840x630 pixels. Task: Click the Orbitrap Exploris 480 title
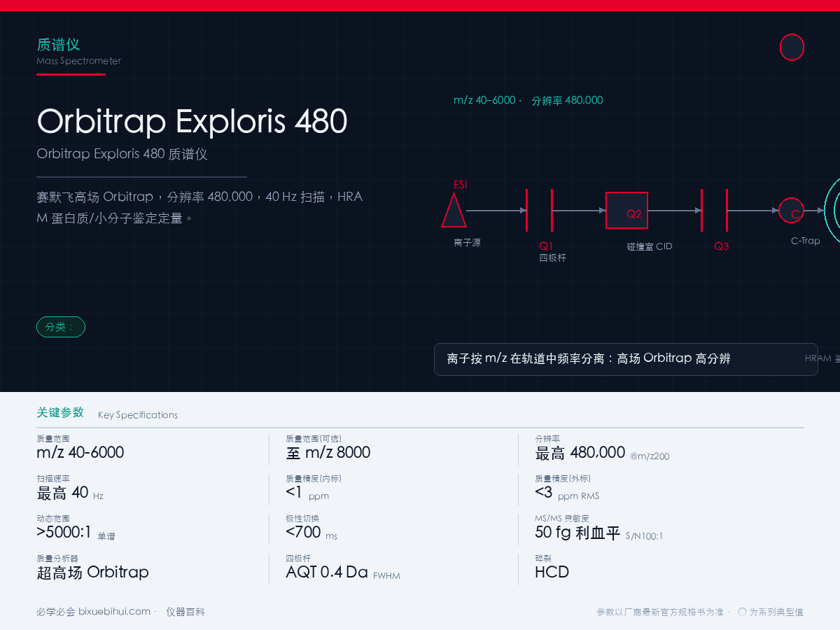[192, 121]
